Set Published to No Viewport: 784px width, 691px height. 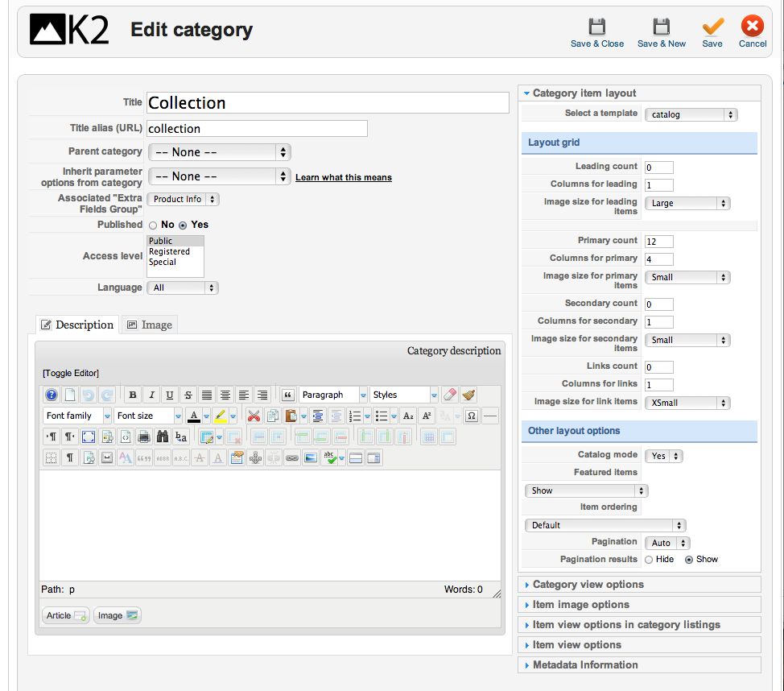(153, 226)
